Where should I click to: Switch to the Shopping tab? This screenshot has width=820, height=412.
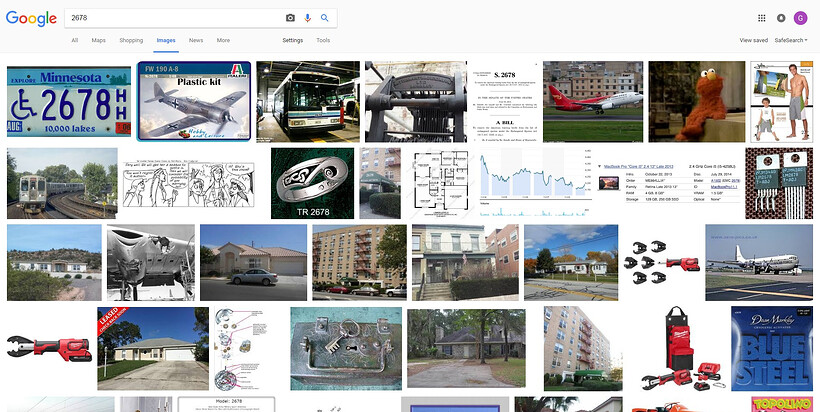pyautogui.click(x=131, y=40)
